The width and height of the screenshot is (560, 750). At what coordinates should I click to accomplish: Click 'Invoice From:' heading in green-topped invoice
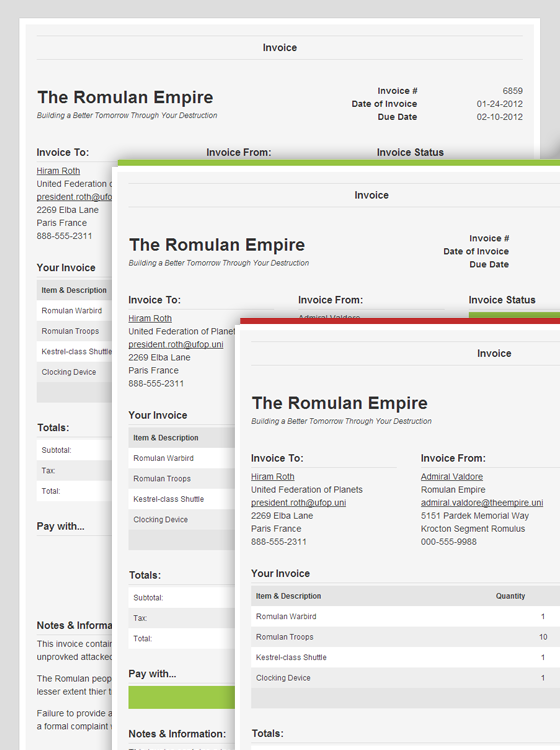click(x=330, y=300)
